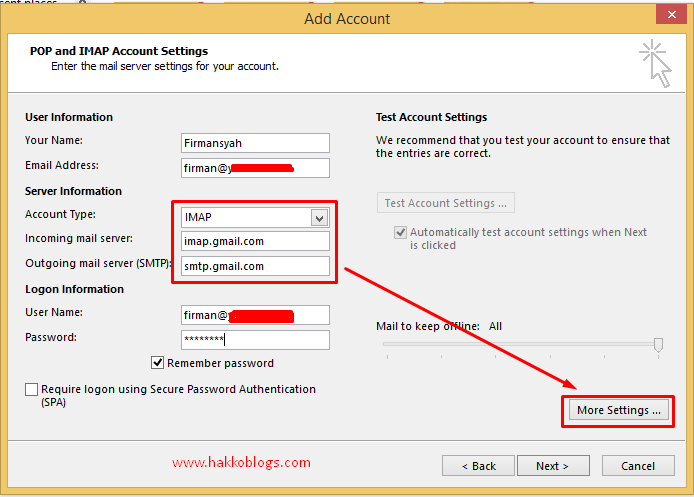Toggle the Remember password checkbox

tap(158, 363)
